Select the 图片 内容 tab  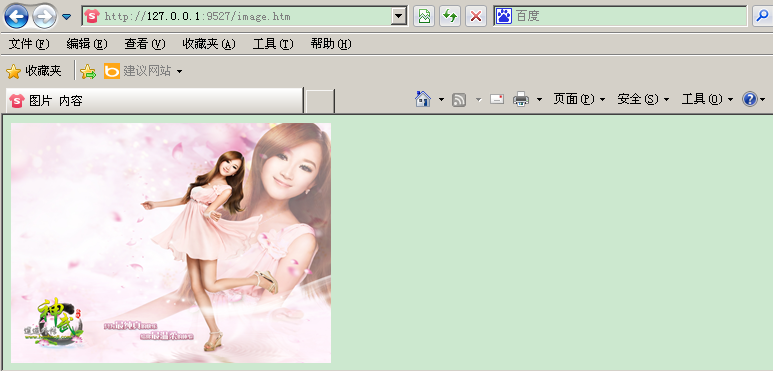point(154,101)
